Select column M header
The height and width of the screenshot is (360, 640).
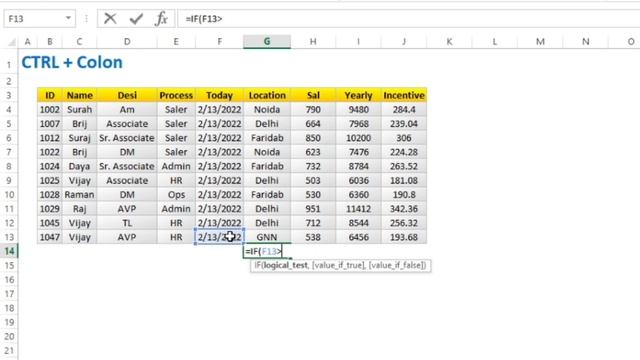click(x=540, y=42)
